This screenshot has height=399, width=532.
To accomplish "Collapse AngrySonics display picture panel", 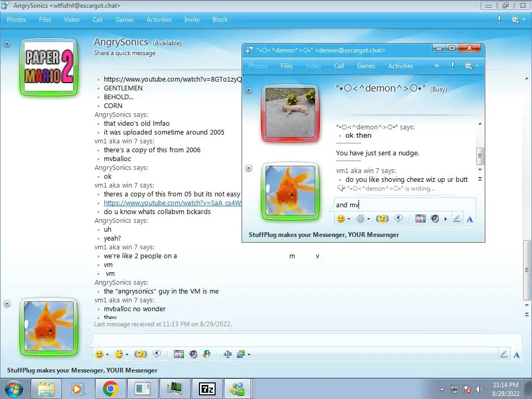I will (7, 44).
